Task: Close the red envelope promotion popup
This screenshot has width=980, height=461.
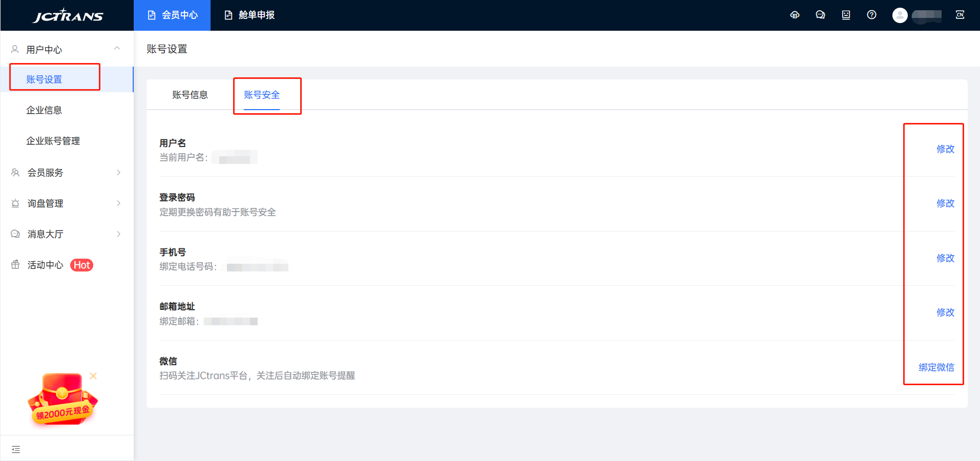Action: click(x=93, y=376)
